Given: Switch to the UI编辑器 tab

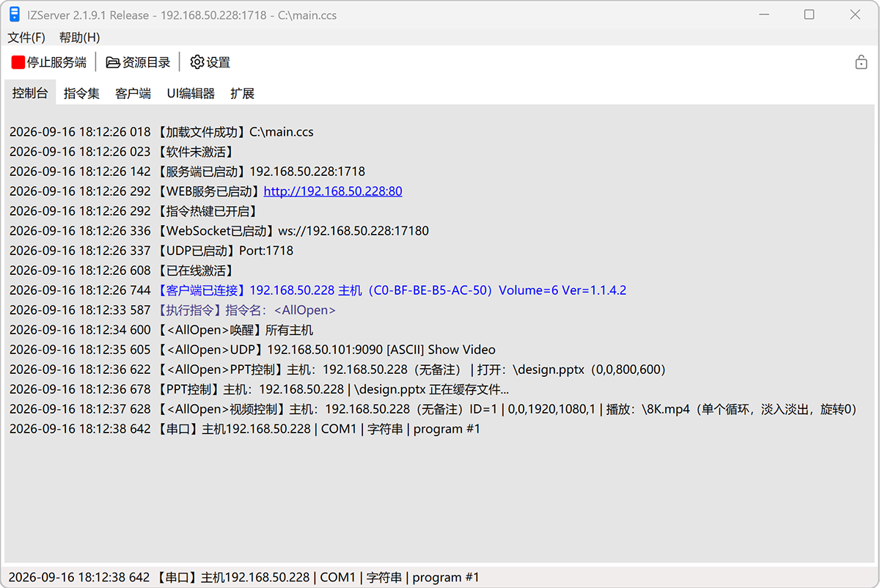Looking at the screenshot, I should point(191,93).
